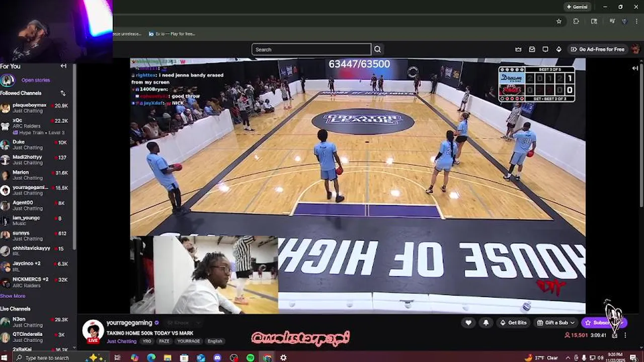Screen dimensions: 644x362
Task: Open stories link in sidebar
Action: (35, 80)
